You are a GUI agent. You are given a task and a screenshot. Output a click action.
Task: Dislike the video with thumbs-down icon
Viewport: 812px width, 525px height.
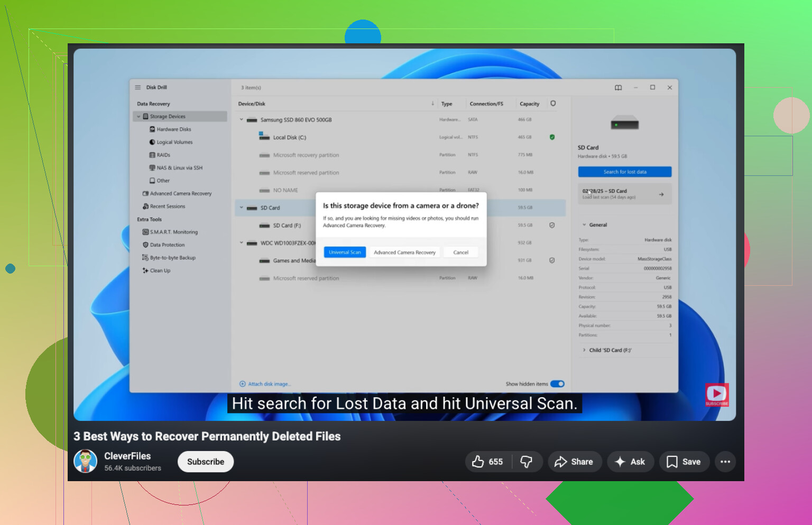tap(526, 462)
